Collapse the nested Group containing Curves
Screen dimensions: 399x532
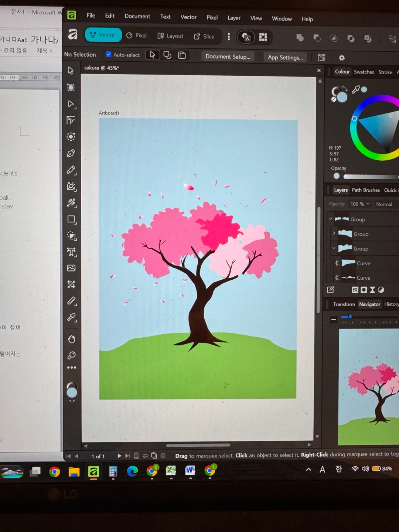click(334, 248)
